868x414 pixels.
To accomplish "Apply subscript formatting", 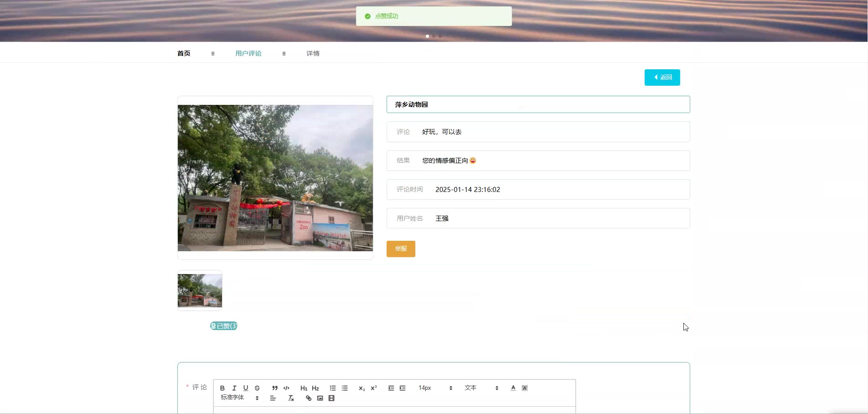I will (362, 388).
